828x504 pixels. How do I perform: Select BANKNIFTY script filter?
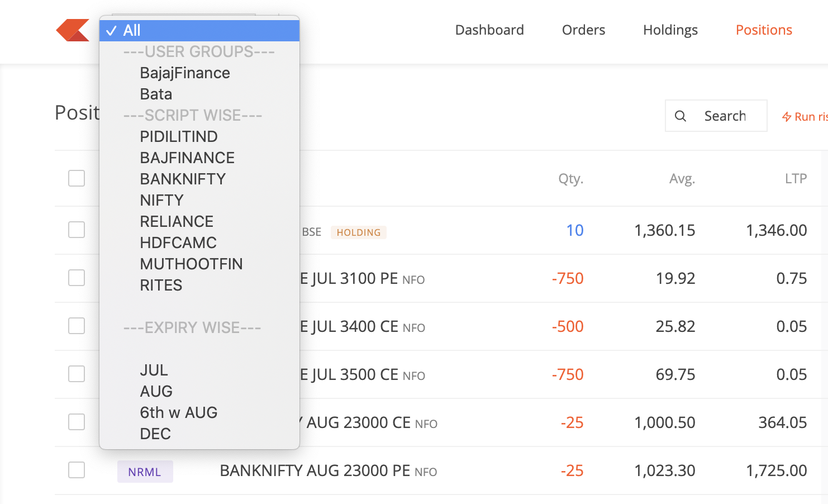coord(199,179)
